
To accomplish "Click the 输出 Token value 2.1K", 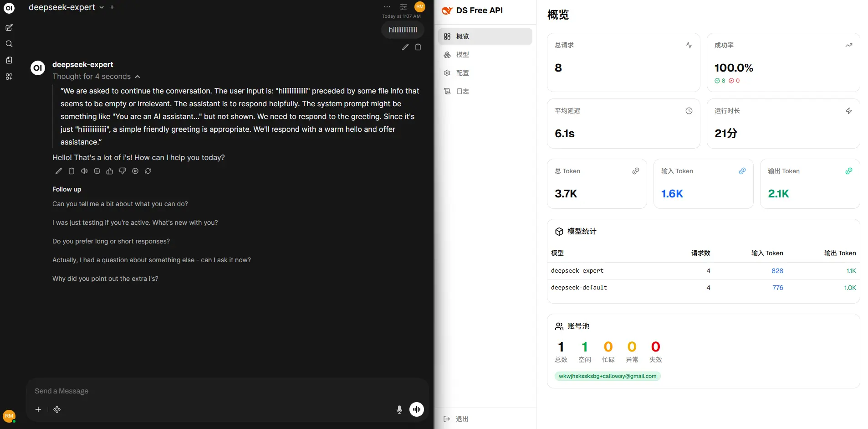I will pos(778,194).
